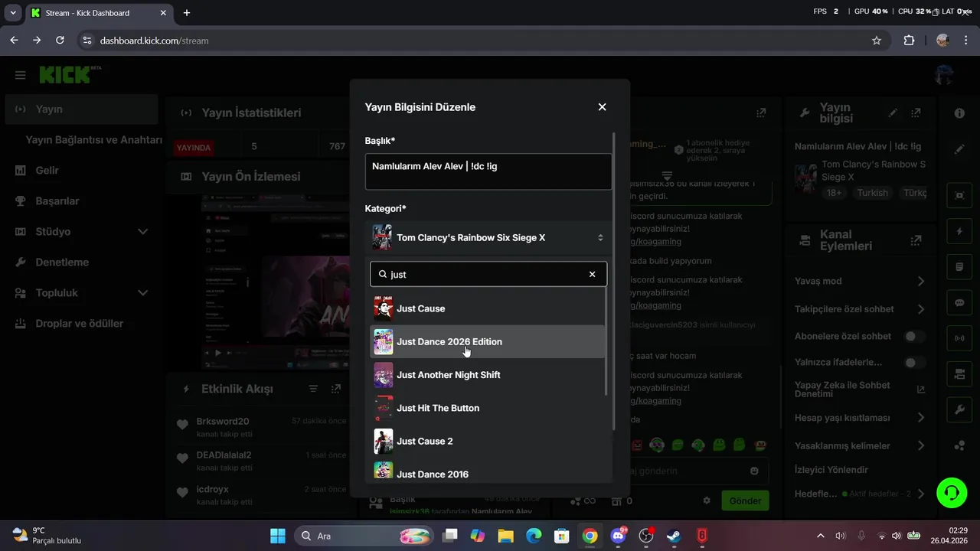Pop out the Etkinlik Akışı panel

point(335,389)
